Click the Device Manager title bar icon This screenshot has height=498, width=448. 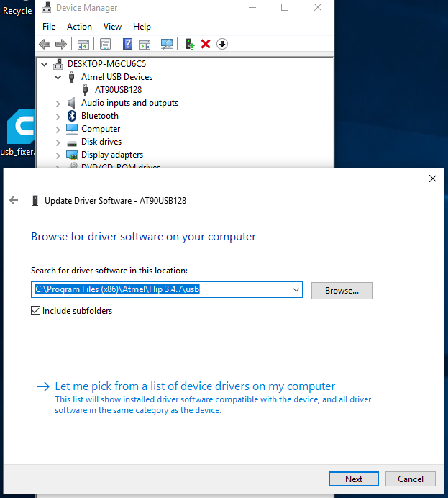46,8
